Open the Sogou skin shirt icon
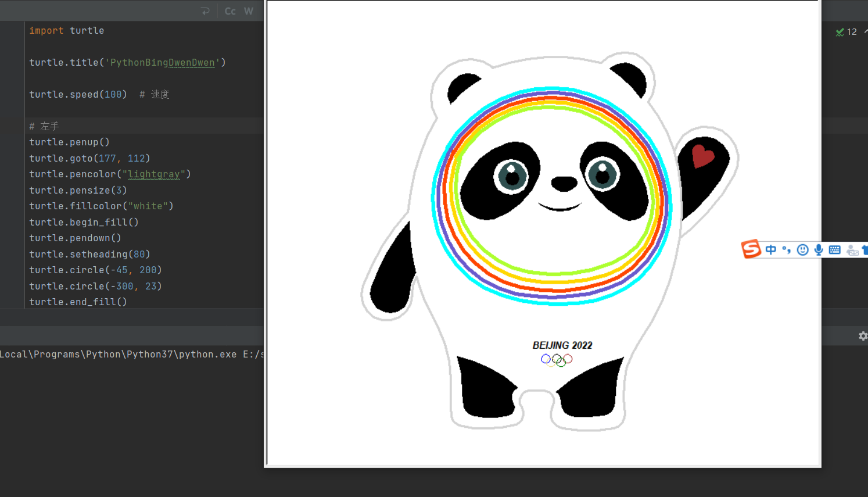Screen dimensions: 868x497 tap(865, 250)
